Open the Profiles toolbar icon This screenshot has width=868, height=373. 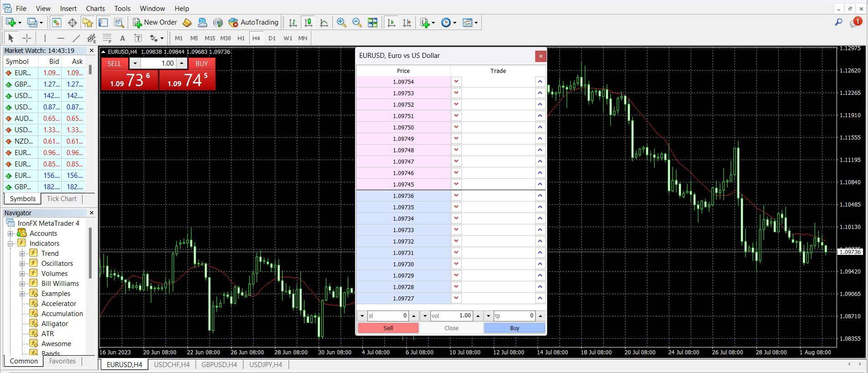pos(32,22)
